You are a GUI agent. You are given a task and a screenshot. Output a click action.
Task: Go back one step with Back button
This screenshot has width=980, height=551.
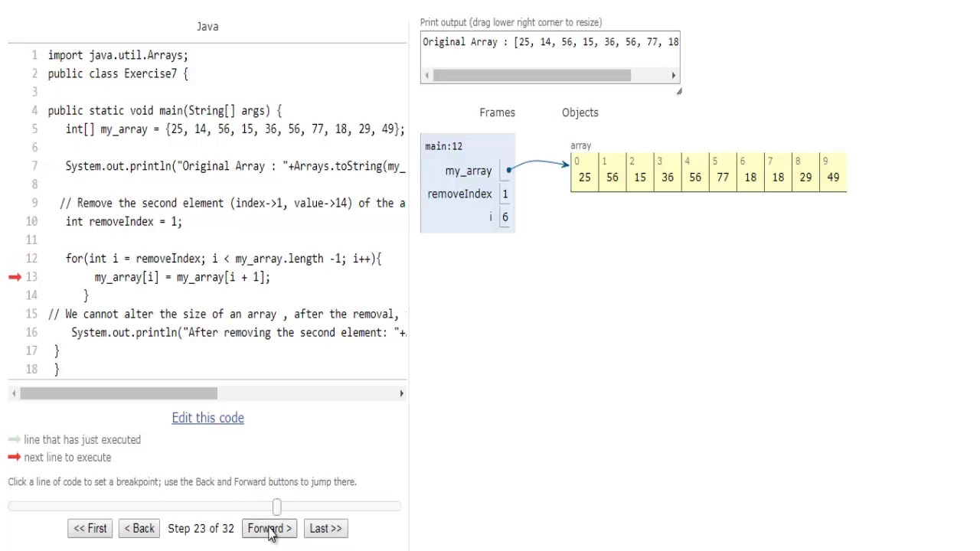pyautogui.click(x=139, y=528)
